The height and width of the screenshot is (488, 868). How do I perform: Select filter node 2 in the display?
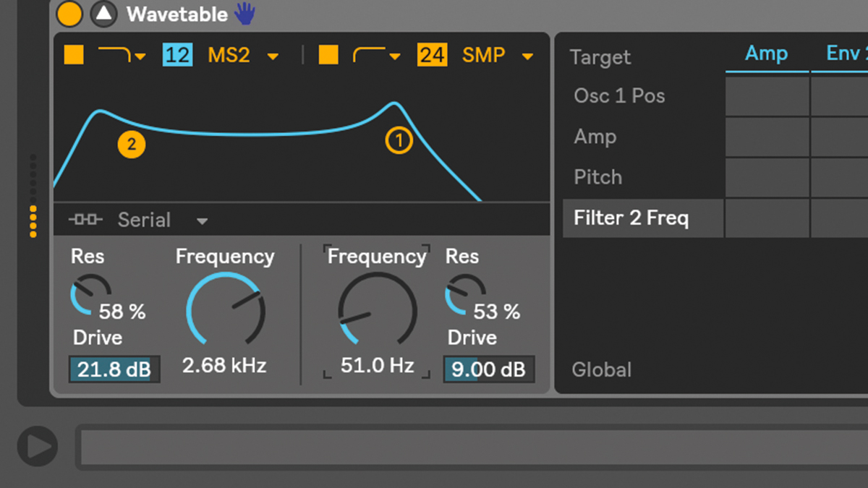coord(132,145)
